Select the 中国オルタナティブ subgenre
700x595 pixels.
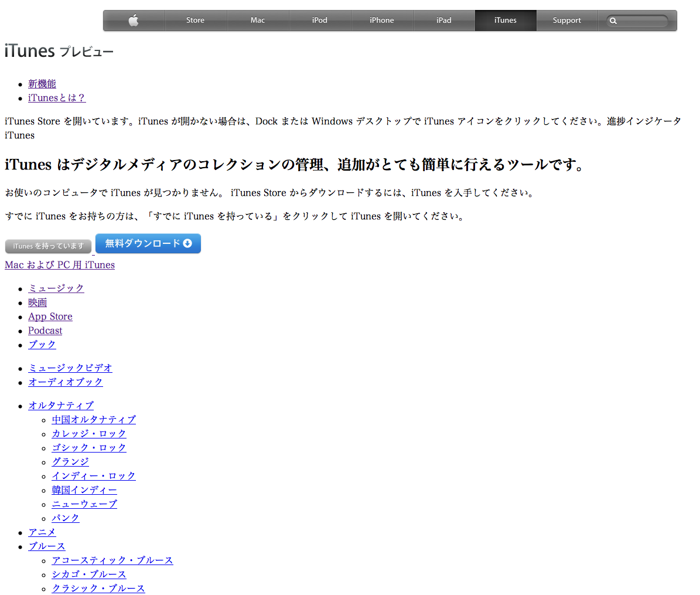tap(94, 420)
